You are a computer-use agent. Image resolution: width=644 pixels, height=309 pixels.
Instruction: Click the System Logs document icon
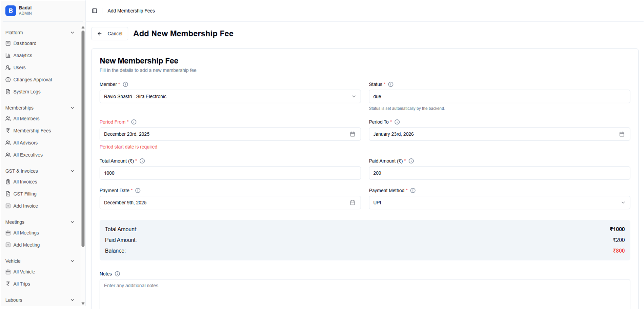point(8,92)
